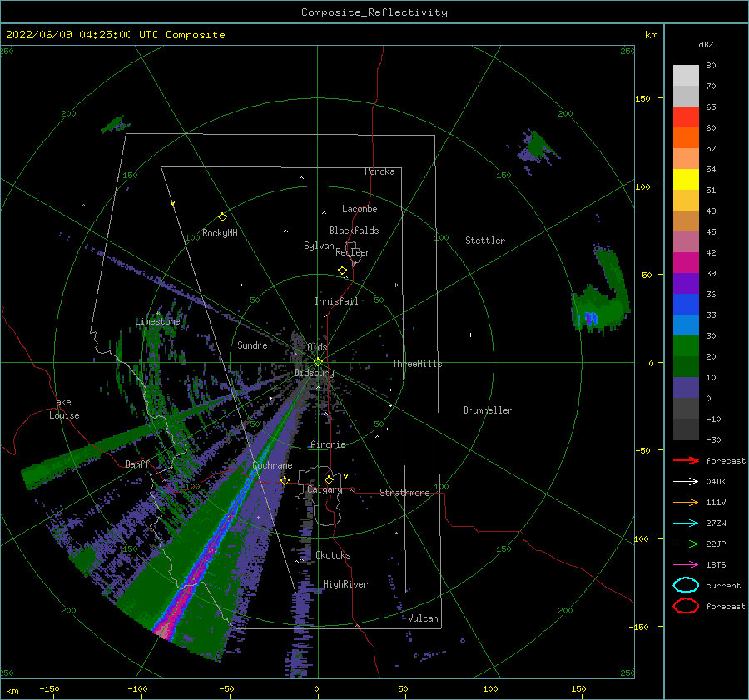Click the Lake Louise label
Screen dimensions: 749x700
point(64,409)
